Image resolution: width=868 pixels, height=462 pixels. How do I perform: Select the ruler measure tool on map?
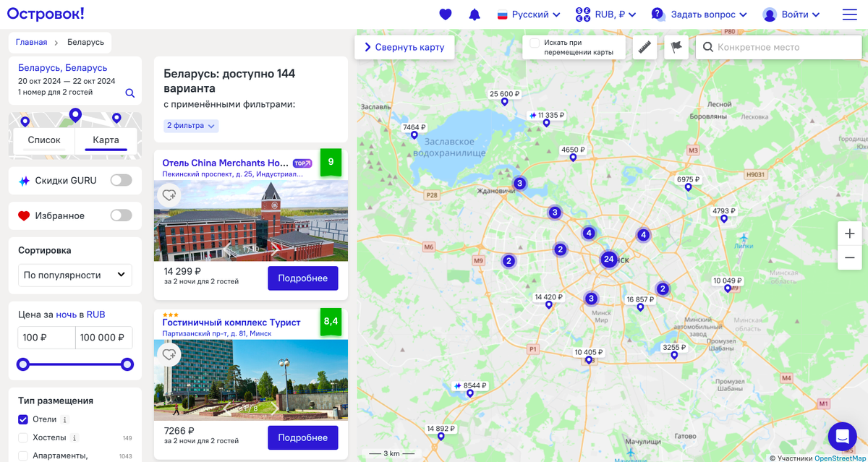click(x=644, y=47)
